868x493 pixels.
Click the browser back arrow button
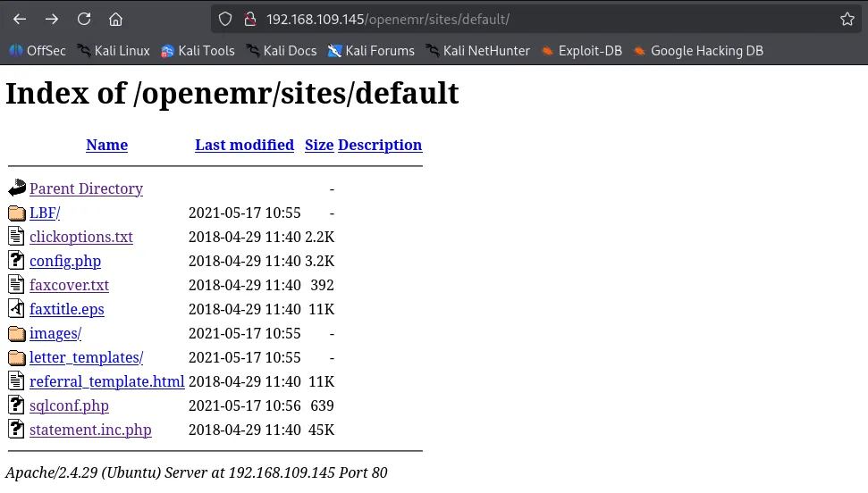20,19
